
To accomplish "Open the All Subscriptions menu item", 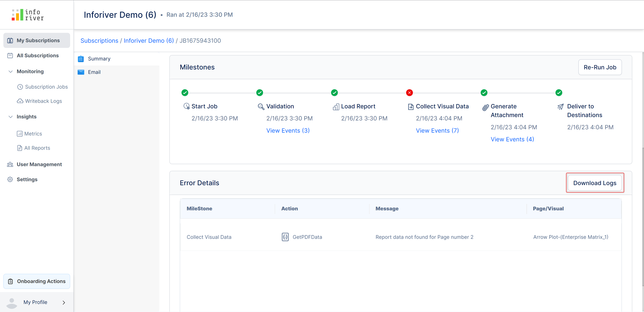I will pos(37,56).
